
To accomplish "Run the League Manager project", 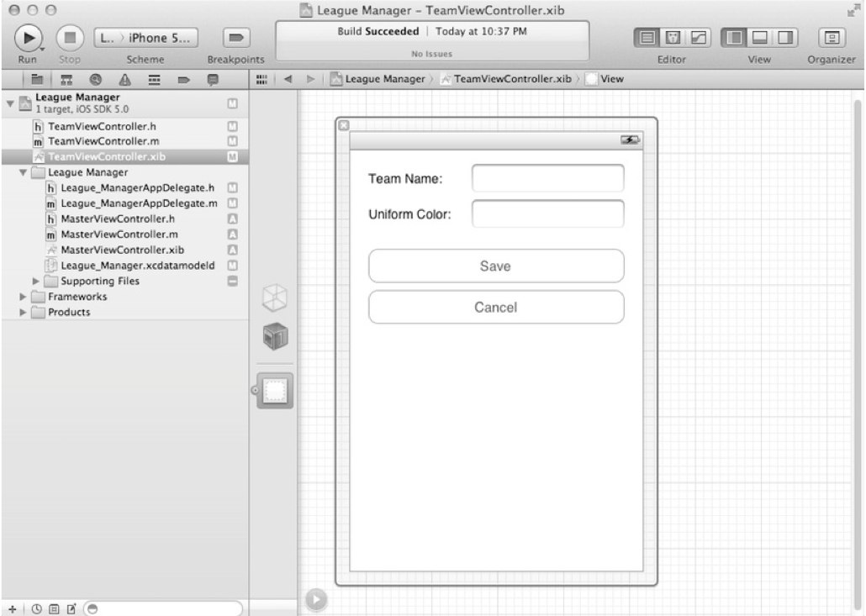I will pos(28,38).
